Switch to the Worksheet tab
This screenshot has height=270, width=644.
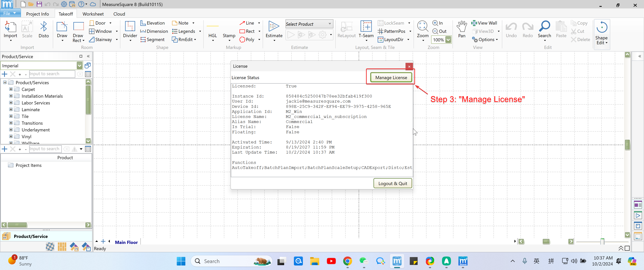93,14
